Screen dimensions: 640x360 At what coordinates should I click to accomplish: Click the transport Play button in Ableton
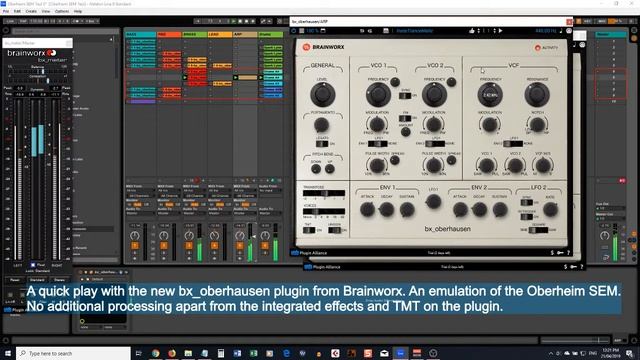[x=234, y=21]
